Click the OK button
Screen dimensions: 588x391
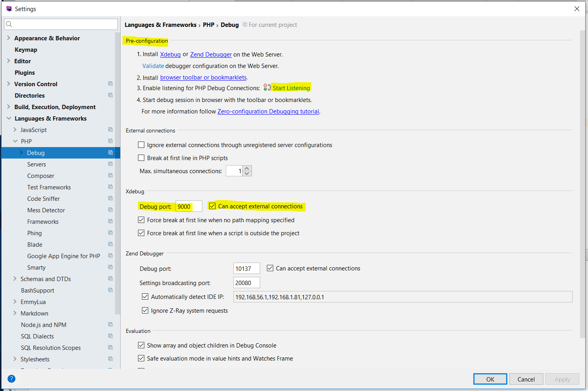(x=490, y=379)
